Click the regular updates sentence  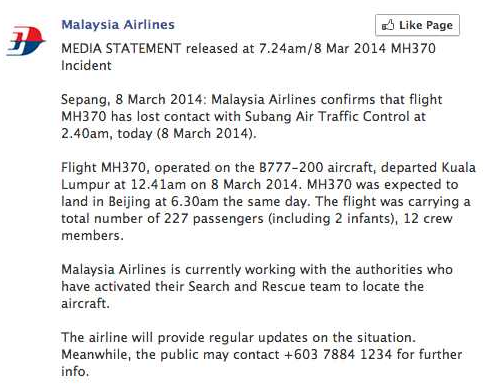[x=238, y=337]
